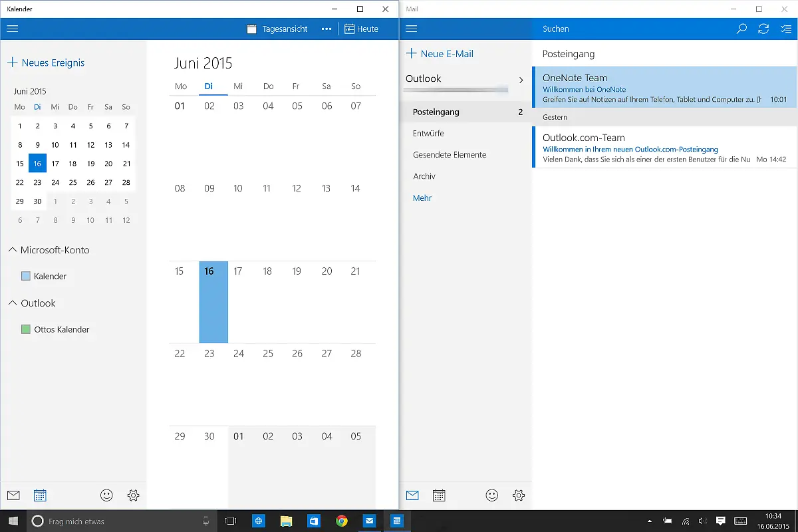The image size is (798, 532).
Task: Click the search magnifier icon in Mail
Action: (741, 29)
